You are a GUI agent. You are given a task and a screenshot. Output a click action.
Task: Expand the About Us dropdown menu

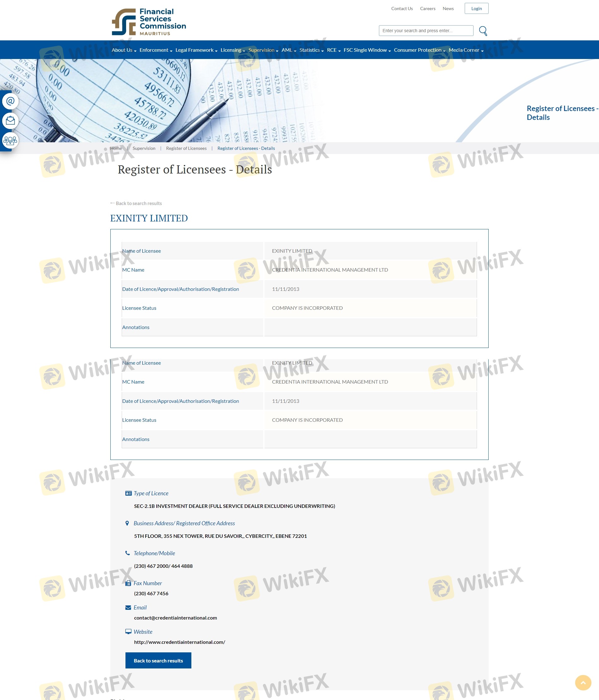point(124,50)
